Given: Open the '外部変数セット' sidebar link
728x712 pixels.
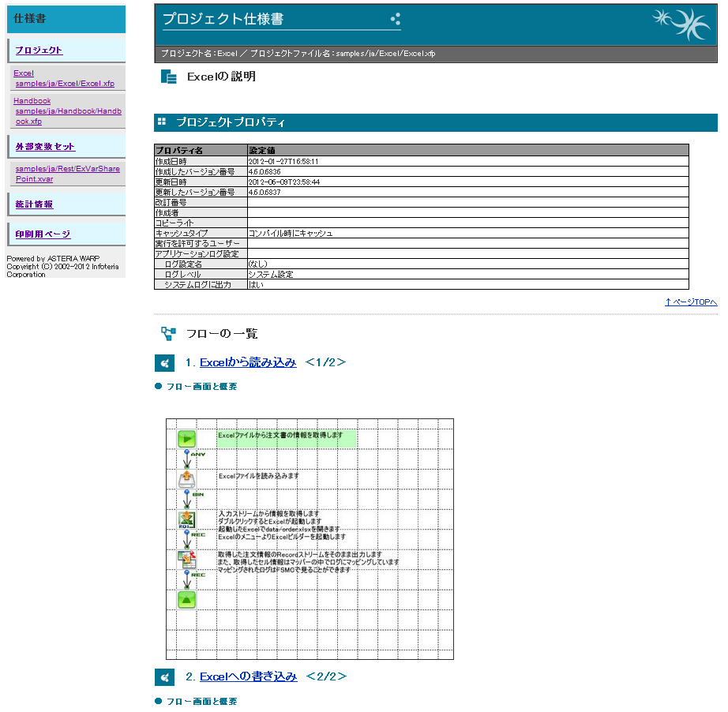Looking at the screenshot, I should coord(45,147).
